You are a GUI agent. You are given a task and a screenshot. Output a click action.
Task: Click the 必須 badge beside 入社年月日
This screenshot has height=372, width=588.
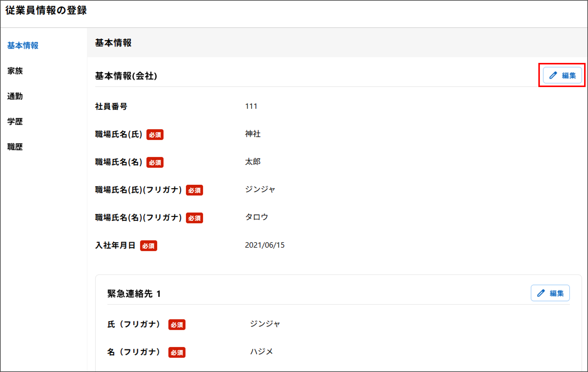tap(148, 246)
